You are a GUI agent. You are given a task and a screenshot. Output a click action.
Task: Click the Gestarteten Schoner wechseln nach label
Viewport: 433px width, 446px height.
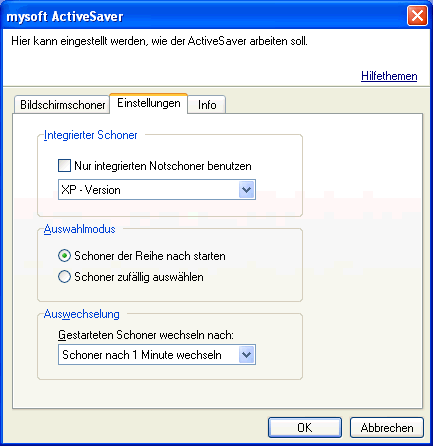point(146,335)
